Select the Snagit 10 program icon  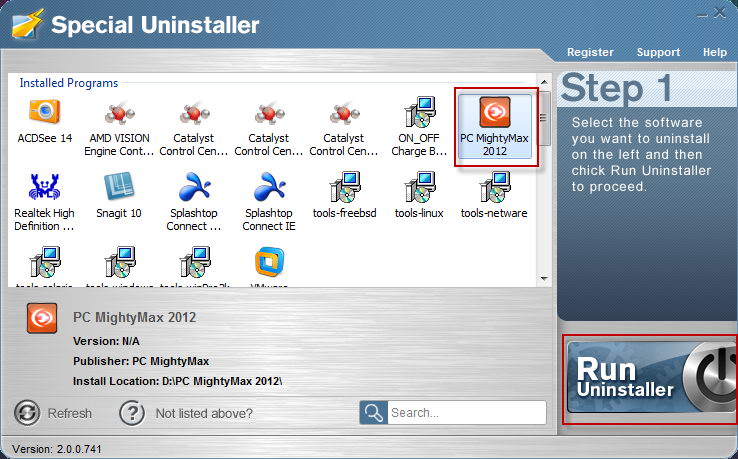(119, 186)
